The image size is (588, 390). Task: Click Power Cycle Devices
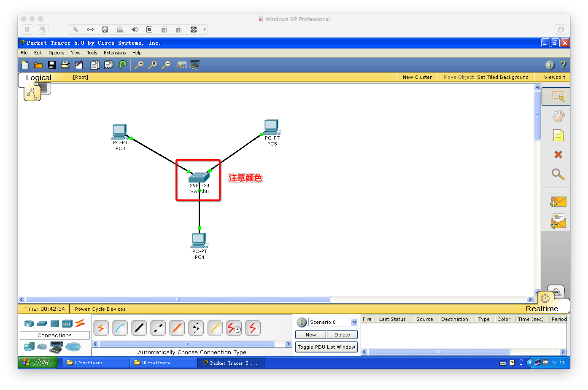(100, 309)
